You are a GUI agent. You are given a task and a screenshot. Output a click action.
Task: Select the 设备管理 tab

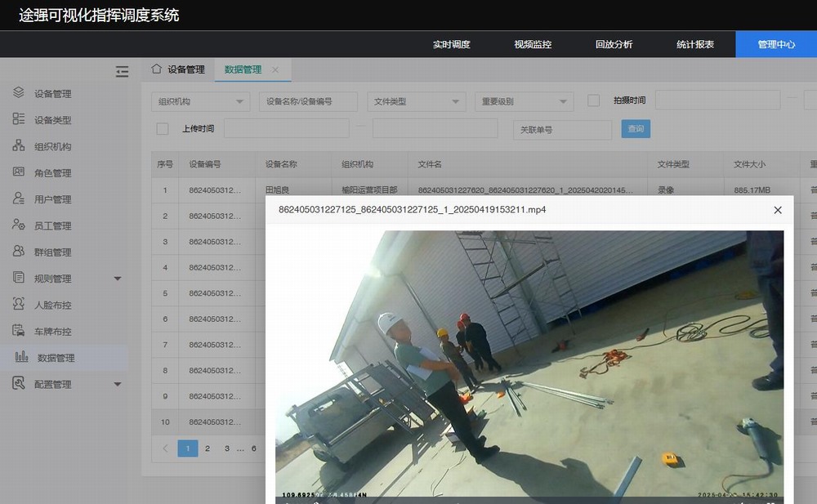coord(181,69)
